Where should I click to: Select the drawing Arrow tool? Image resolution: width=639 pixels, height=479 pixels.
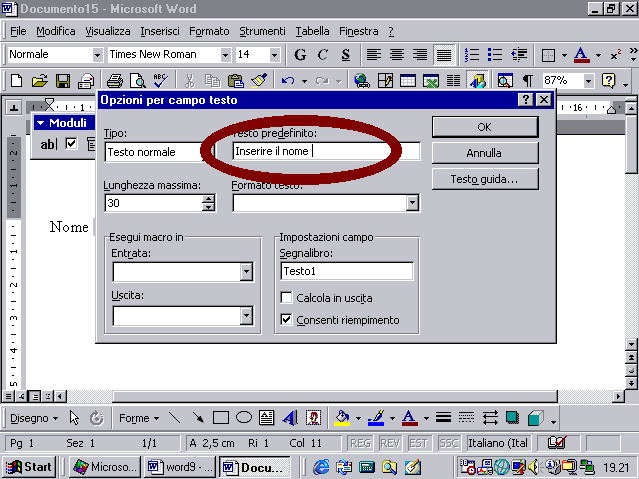(x=198, y=418)
